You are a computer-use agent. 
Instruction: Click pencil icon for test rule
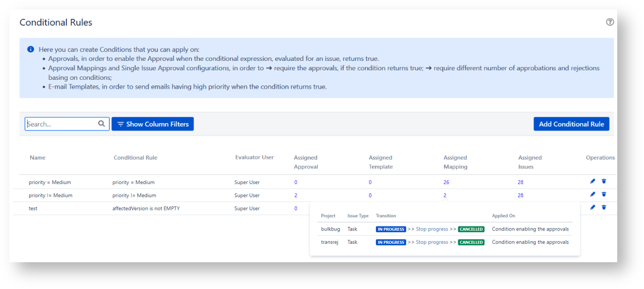[x=593, y=208]
